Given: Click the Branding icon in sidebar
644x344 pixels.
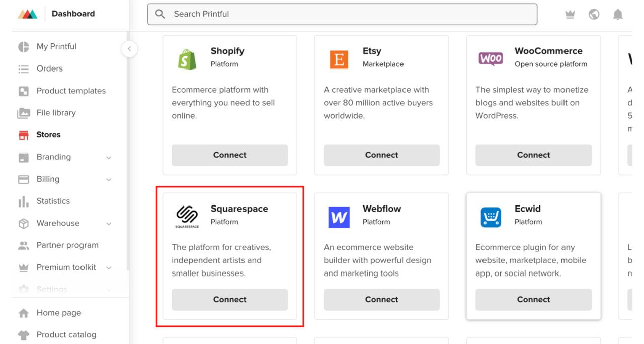Looking at the screenshot, I should pyautogui.click(x=24, y=158).
